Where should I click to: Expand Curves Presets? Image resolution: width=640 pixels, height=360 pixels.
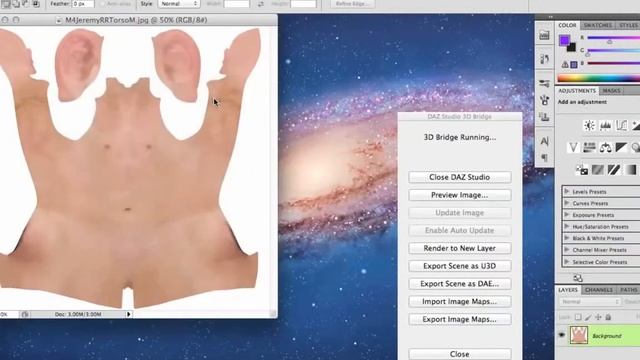[567, 203]
